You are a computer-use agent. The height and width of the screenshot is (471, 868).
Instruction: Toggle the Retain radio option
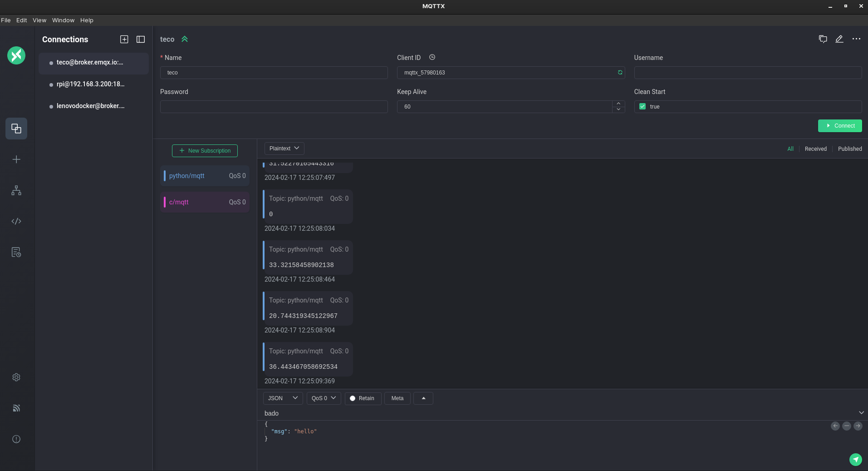point(353,398)
